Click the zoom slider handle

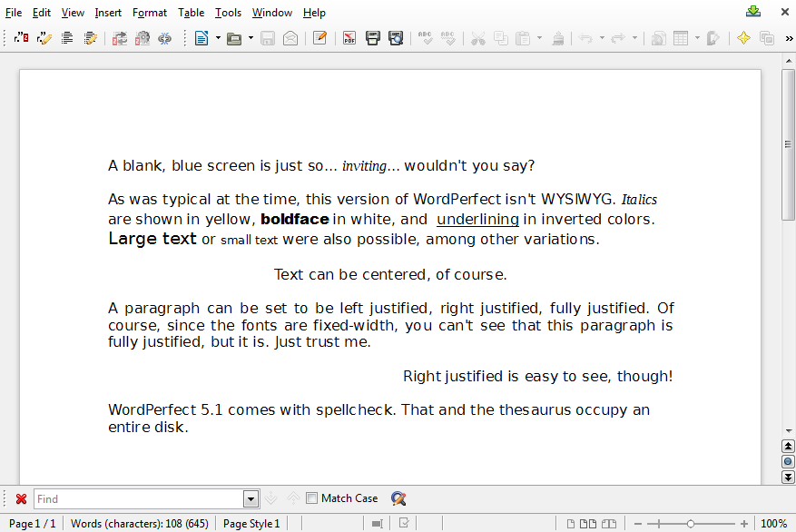691,523
